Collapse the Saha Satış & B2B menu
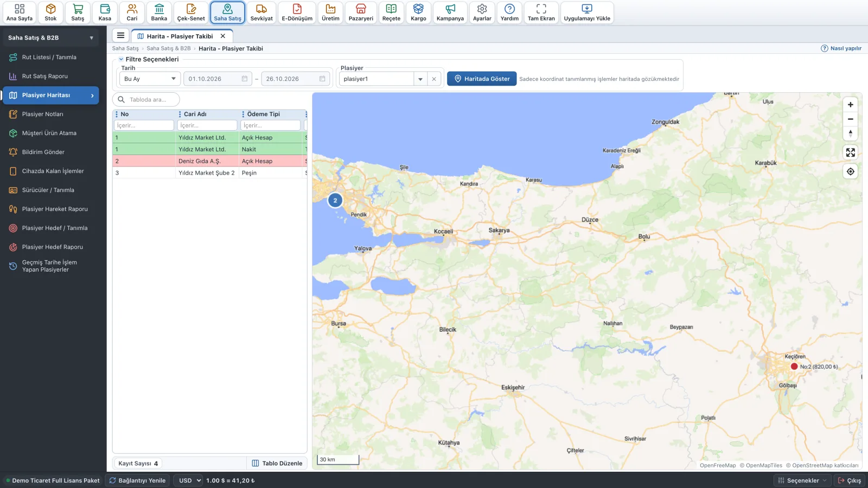The height and width of the screenshot is (488, 868). click(50, 38)
